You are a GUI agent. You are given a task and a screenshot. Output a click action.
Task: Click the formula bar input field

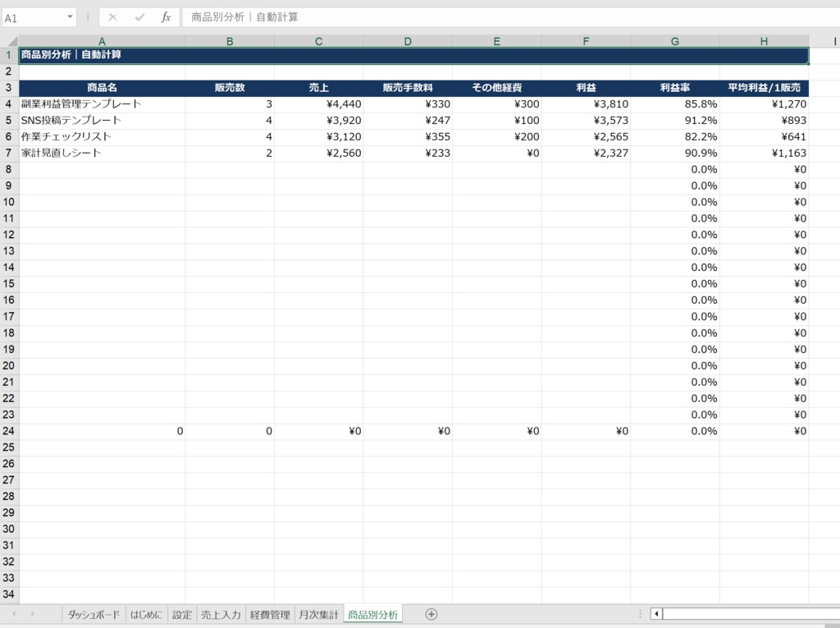(x=511, y=17)
